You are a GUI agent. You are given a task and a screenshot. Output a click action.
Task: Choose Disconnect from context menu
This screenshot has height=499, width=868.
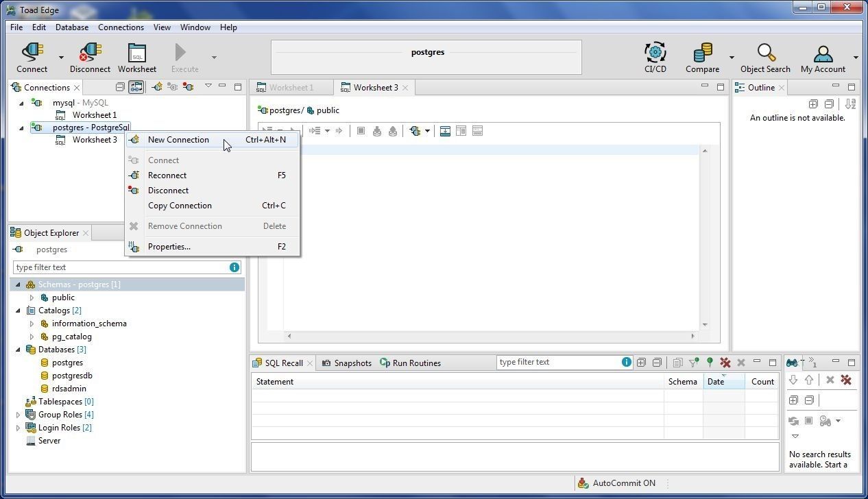[x=213, y=191]
